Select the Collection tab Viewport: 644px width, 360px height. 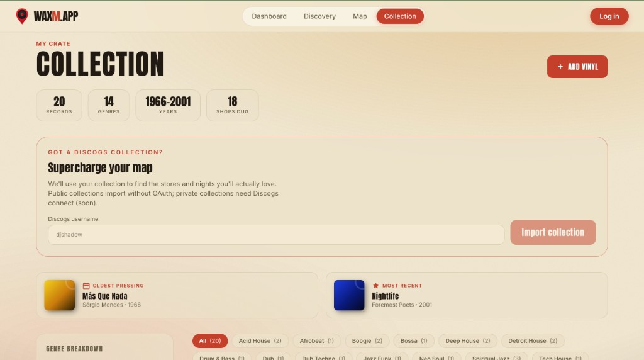[400, 16]
